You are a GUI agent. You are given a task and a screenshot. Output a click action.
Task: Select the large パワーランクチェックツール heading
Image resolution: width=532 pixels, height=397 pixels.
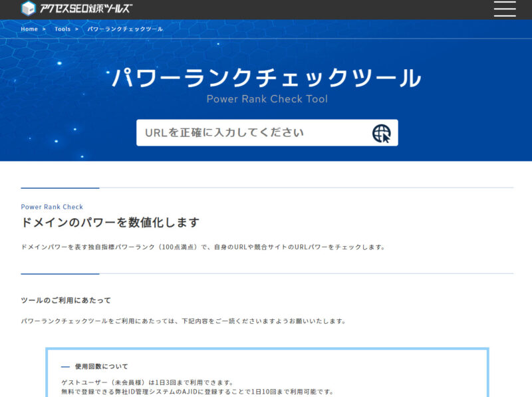(x=267, y=78)
